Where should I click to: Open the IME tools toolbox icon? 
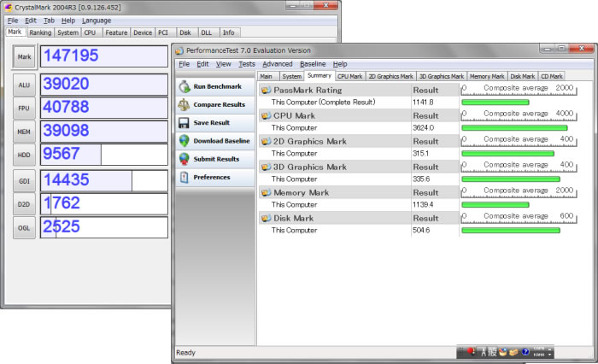pyautogui.click(x=513, y=352)
